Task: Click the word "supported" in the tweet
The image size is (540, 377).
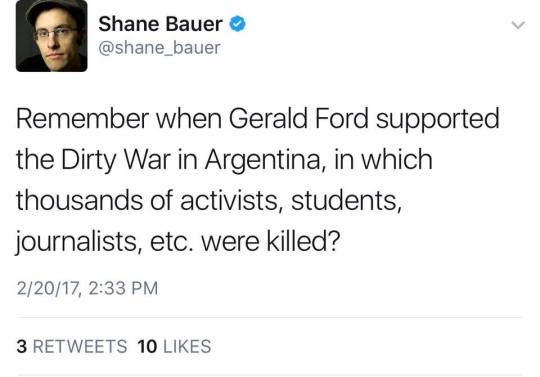Action: [x=437, y=120]
